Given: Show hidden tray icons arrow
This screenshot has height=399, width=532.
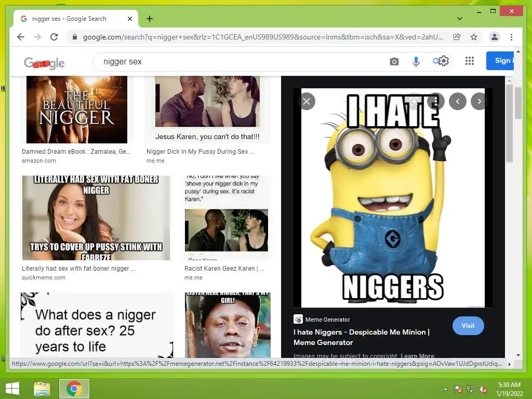Looking at the screenshot, I should pyautogui.click(x=445, y=389).
